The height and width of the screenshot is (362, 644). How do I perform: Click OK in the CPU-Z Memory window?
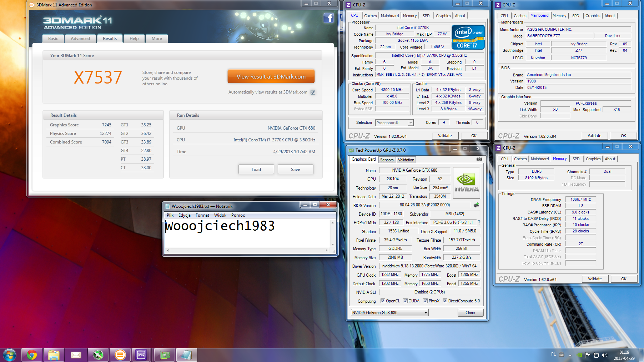(x=624, y=279)
